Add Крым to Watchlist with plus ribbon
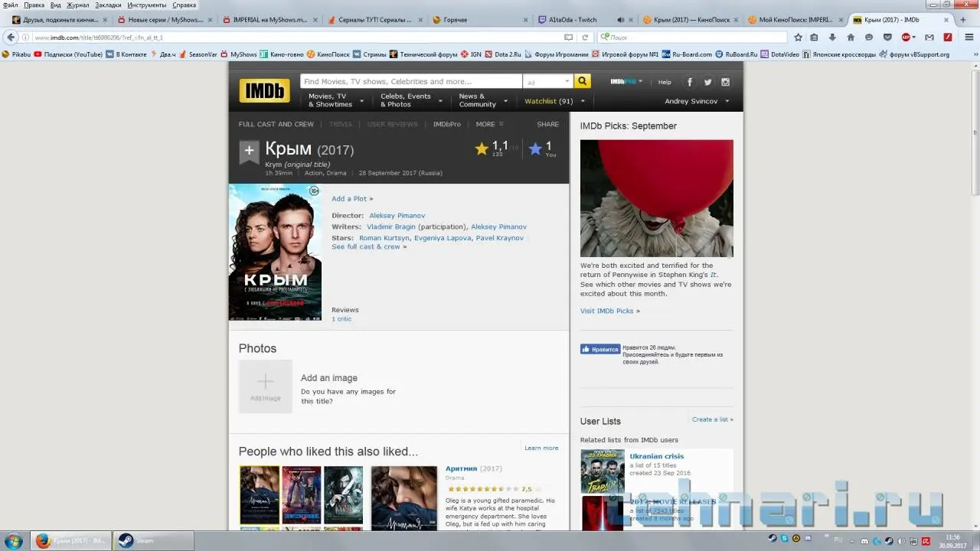Image resolution: width=980 pixels, height=551 pixels. (x=249, y=152)
